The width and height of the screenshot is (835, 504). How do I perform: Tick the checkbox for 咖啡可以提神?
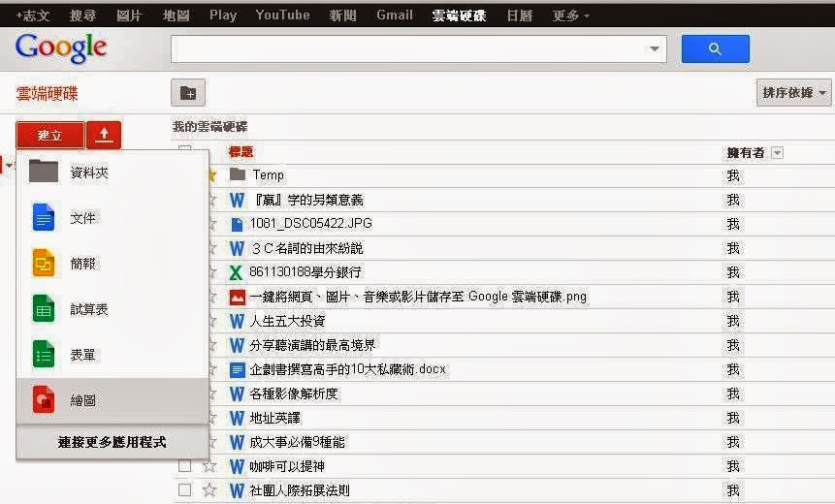tap(185, 466)
